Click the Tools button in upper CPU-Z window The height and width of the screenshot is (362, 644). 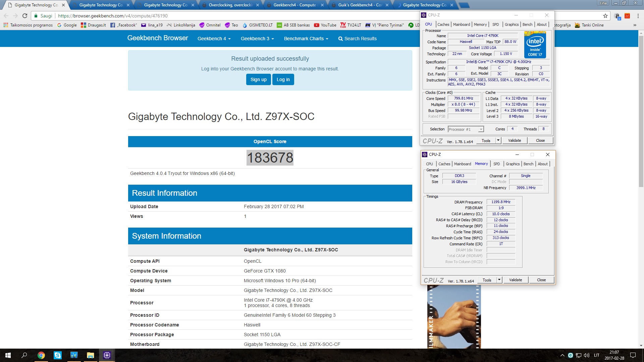pyautogui.click(x=486, y=140)
